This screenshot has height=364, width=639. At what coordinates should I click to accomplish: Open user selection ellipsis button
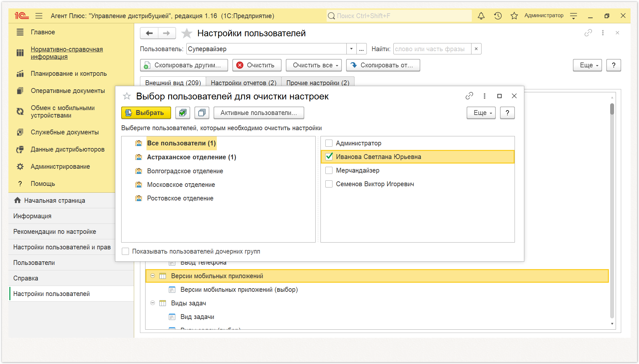pyautogui.click(x=361, y=49)
